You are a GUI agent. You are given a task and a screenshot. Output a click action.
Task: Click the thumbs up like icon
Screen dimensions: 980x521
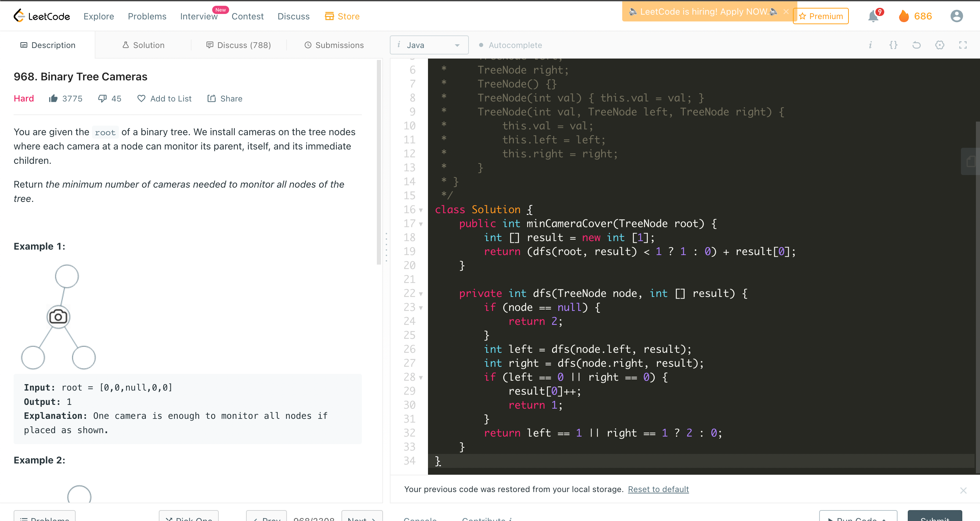pos(53,98)
